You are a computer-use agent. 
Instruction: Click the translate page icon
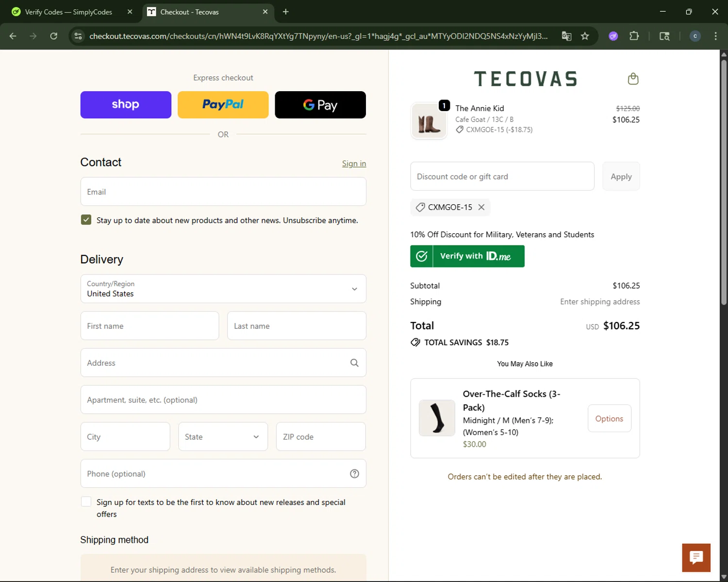(x=566, y=36)
